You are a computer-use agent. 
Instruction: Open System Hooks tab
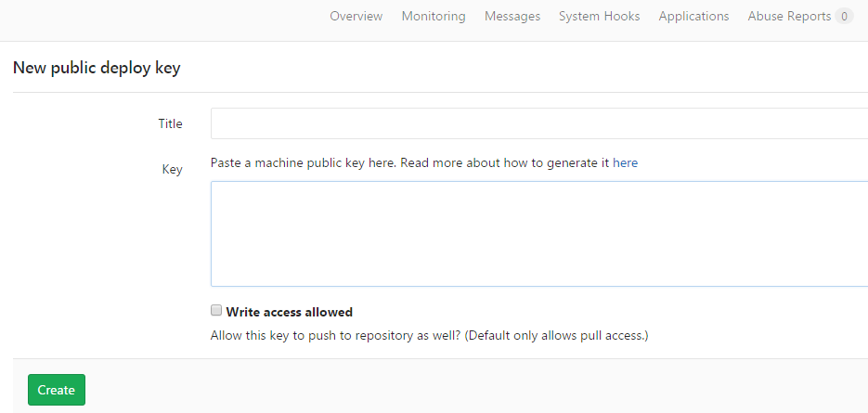coord(599,16)
